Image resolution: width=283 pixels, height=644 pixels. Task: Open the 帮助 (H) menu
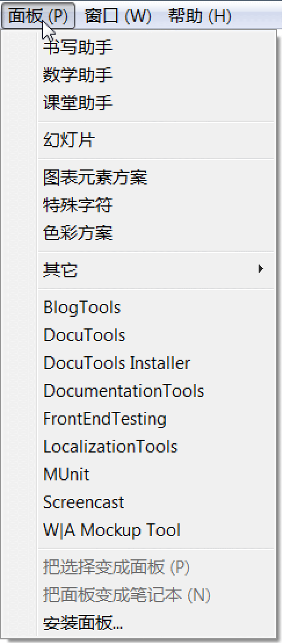(x=199, y=16)
